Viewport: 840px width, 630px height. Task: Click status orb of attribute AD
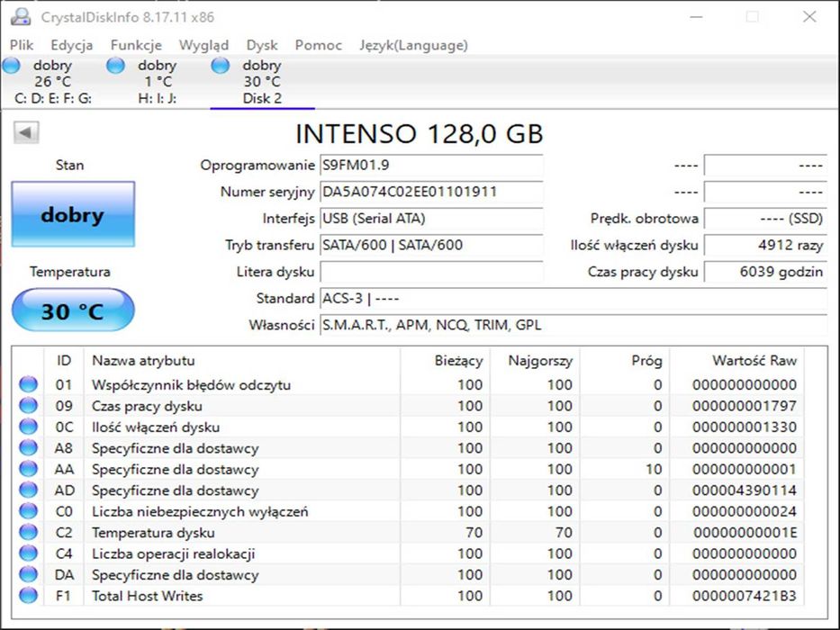click(28, 490)
